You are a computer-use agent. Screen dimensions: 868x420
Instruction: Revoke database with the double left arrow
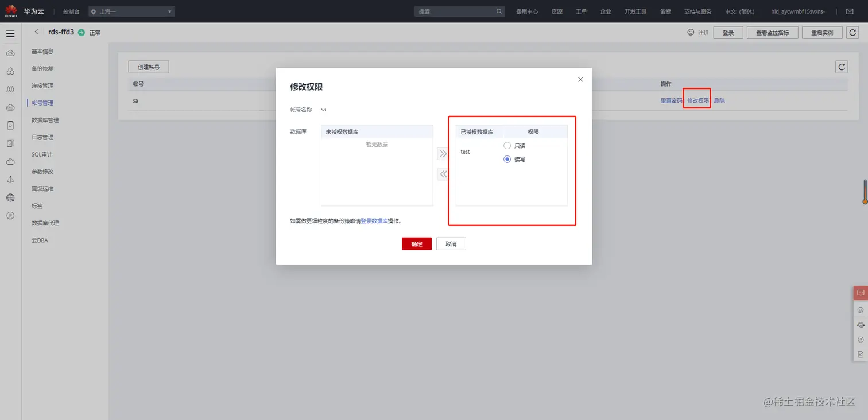[x=443, y=173]
